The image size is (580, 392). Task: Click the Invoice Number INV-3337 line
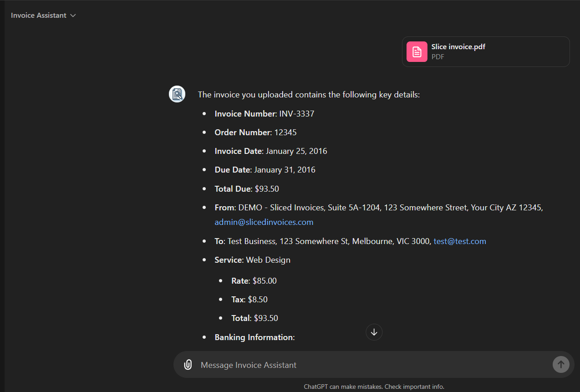(265, 114)
